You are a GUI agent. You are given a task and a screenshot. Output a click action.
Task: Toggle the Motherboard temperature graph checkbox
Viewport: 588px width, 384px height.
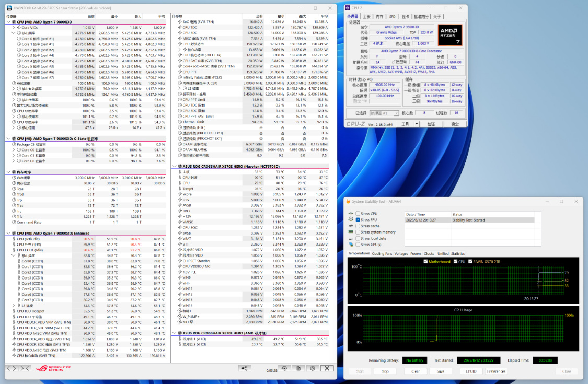coord(425,261)
